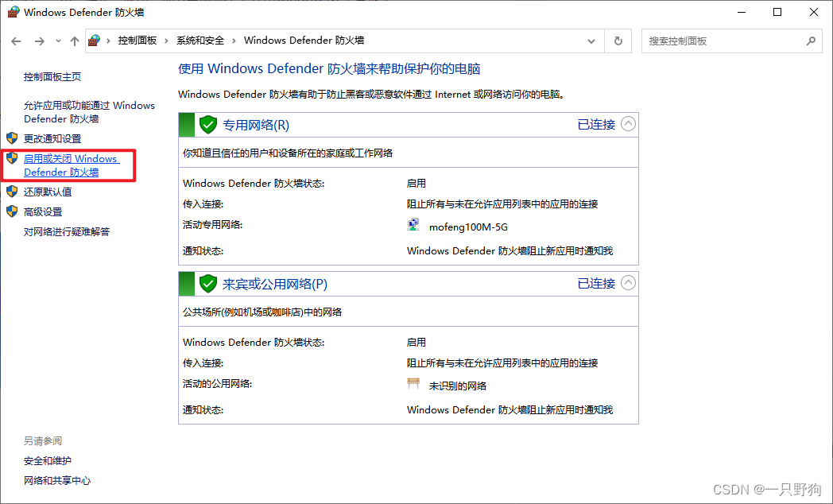Open 启用或关闭 Windows Defender 防火墙 link
The width and height of the screenshot is (833, 504).
coord(72,165)
